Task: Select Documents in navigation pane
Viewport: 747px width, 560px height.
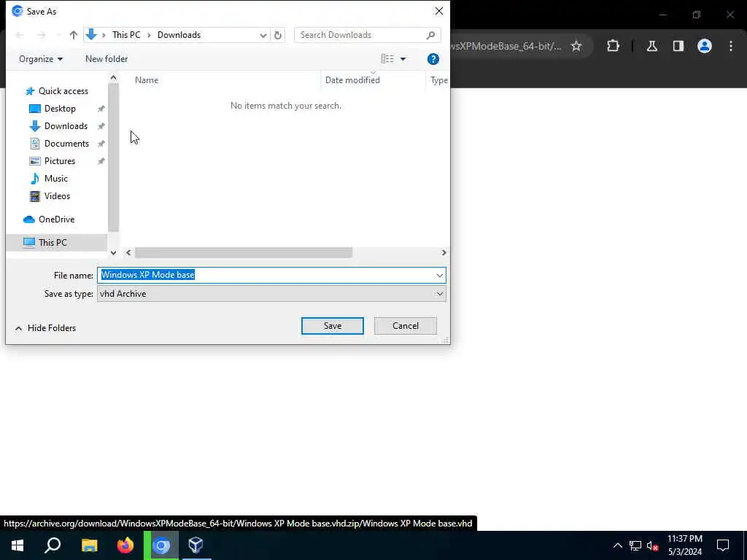Action: pos(66,144)
